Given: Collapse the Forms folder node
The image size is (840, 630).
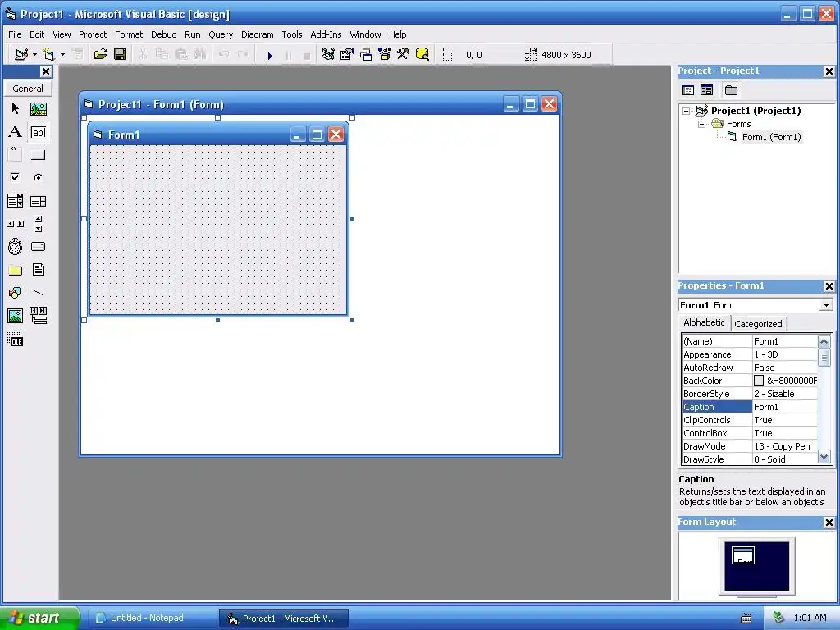Looking at the screenshot, I should [x=701, y=125].
